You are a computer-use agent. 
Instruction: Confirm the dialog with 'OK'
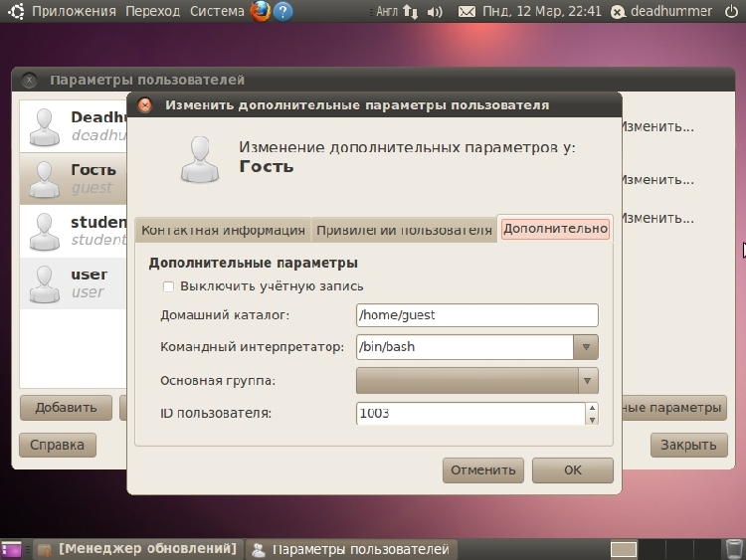(572, 469)
